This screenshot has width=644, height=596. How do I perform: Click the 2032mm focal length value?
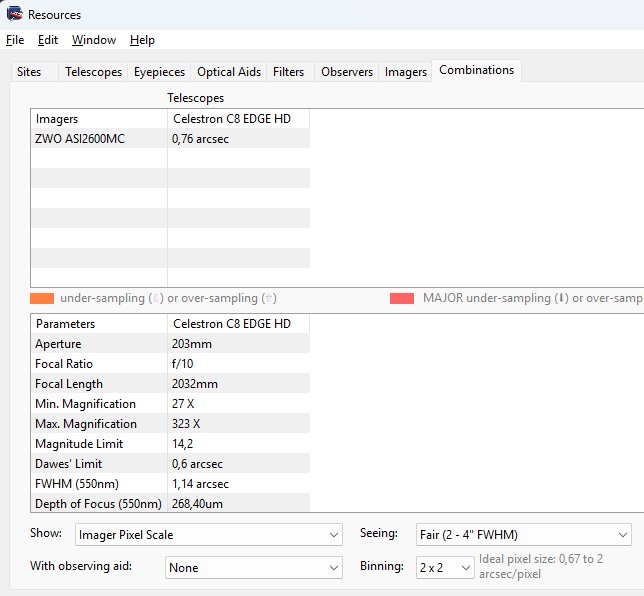pos(195,384)
